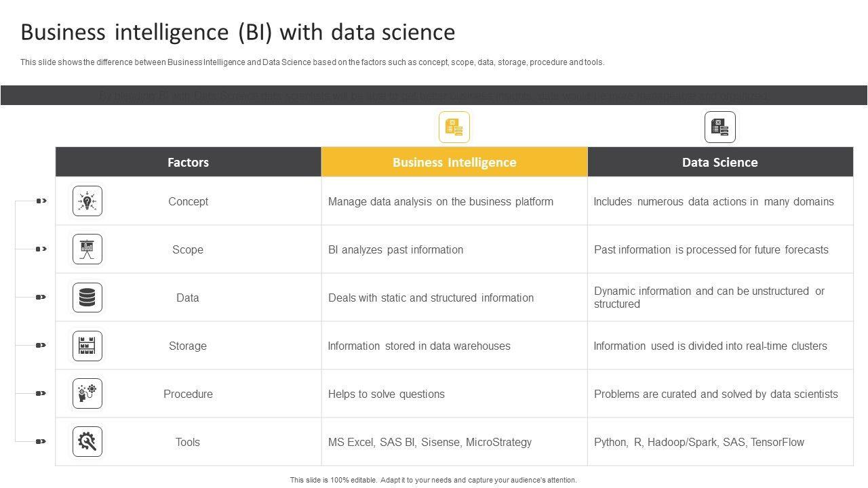Click the slide subtitle description text
Image resolution: width=868 pixels, height=488 pixels.
pos(313,62)
